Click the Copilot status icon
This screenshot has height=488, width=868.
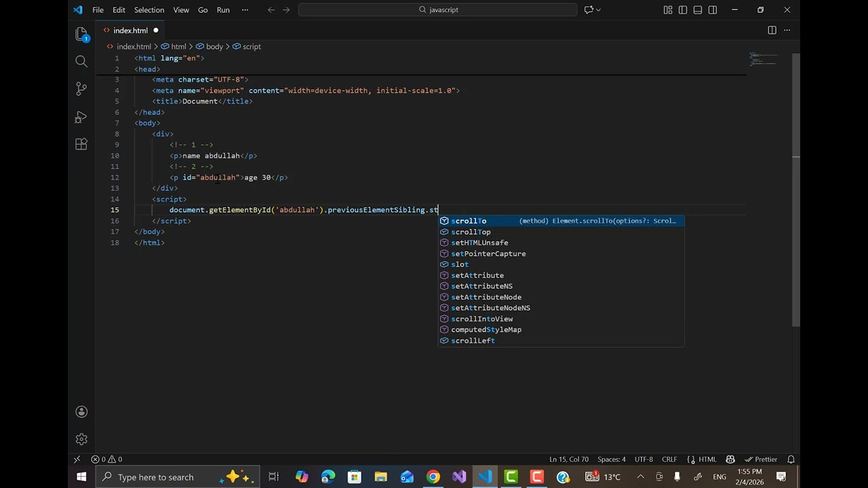click(x=730, y=459)
